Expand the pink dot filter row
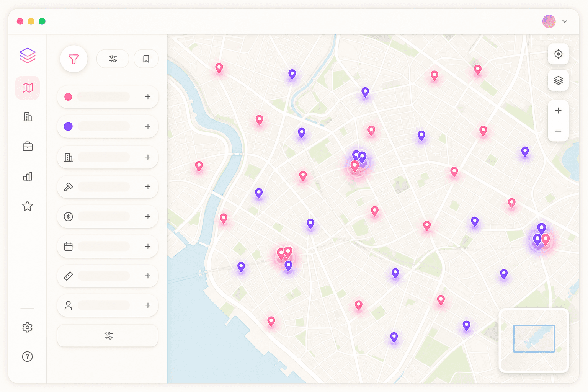The width and height of the screenshot is (588, 392). coord(148,97)
